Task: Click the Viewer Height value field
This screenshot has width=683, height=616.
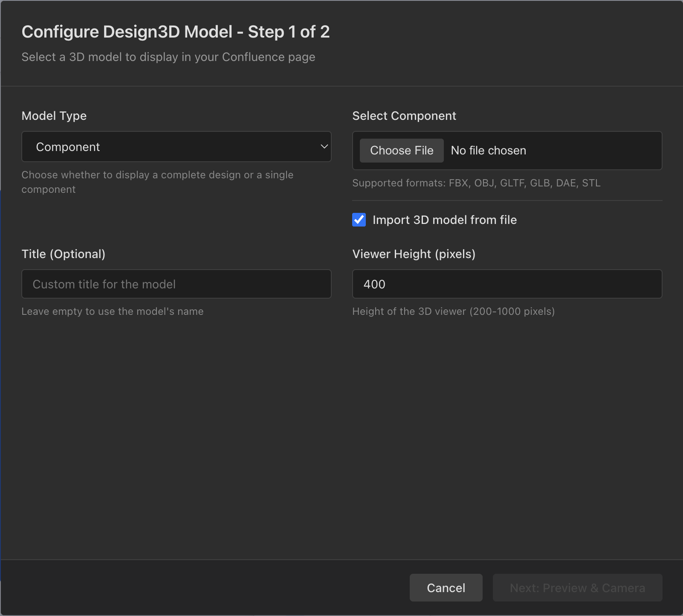Action: 507,284
